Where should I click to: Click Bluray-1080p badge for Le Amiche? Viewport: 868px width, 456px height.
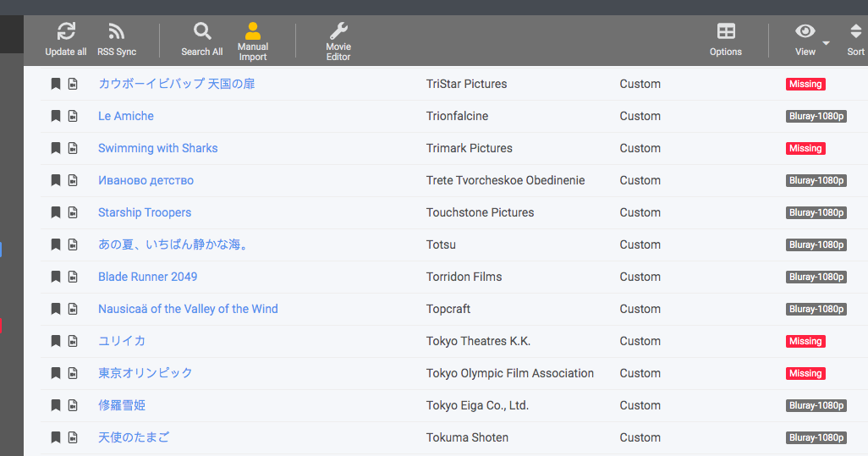coord(816,116)
